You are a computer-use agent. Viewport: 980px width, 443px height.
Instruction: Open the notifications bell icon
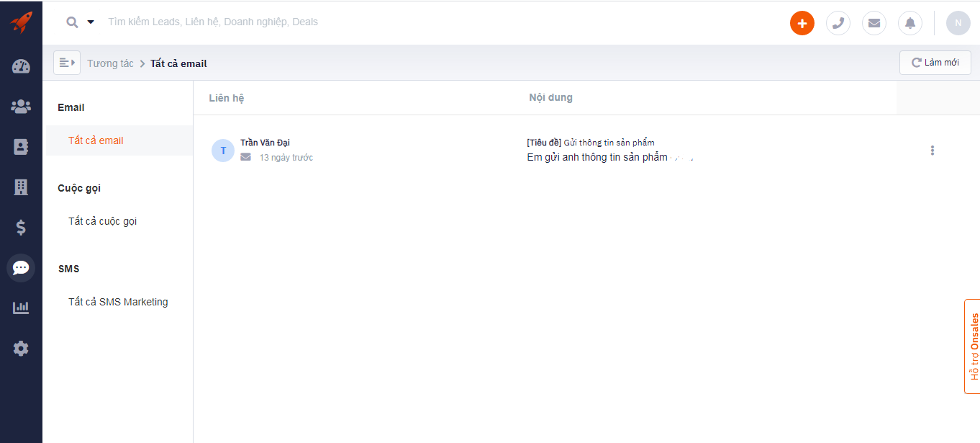(910, 23)
